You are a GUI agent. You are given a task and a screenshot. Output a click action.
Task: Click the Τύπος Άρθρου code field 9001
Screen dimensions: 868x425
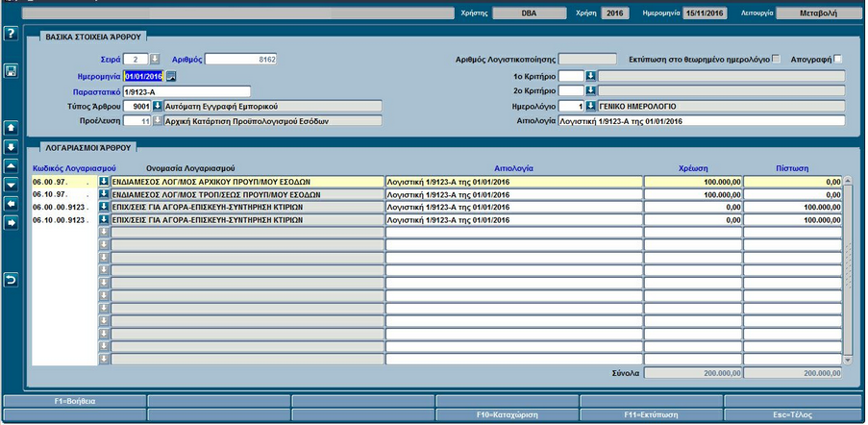point(137,106)
